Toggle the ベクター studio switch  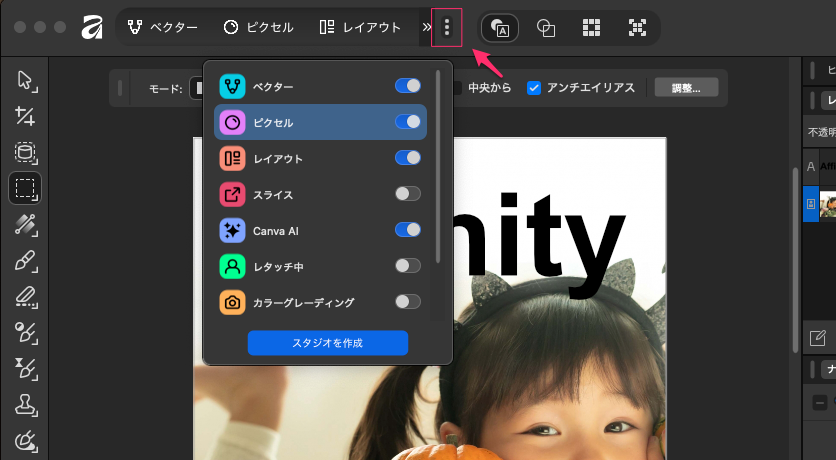click(x=407, y=86)
